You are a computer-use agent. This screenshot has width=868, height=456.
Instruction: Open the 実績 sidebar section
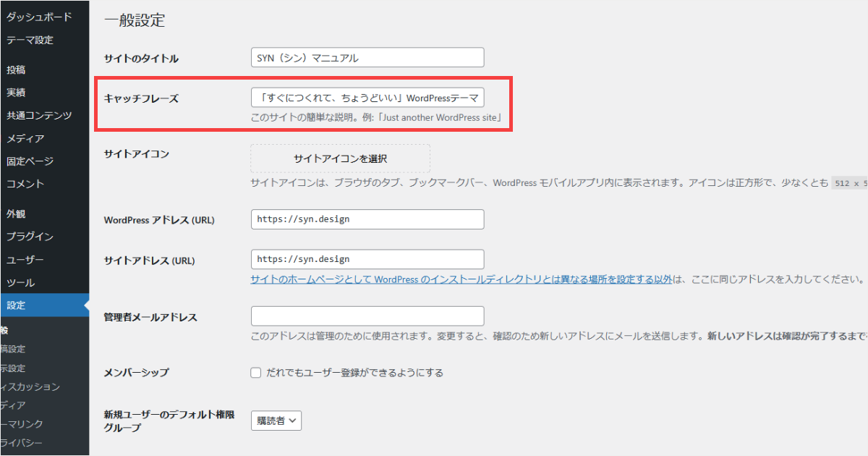[22, 93]
